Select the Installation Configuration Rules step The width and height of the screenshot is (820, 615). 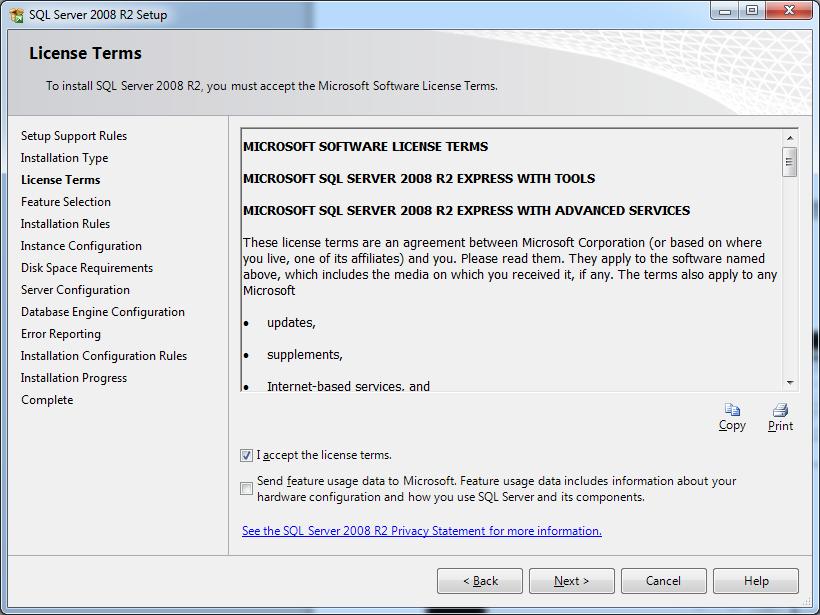104,356
